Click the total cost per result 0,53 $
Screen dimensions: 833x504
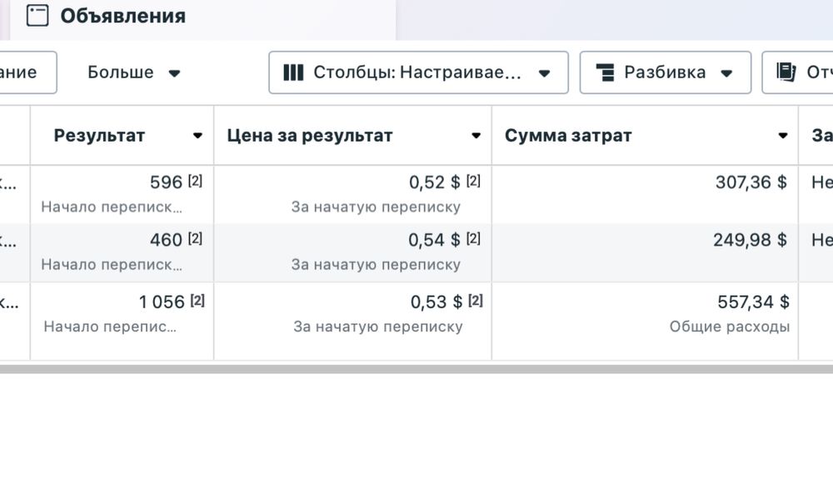pyautogui.click(x=436, y=302)
